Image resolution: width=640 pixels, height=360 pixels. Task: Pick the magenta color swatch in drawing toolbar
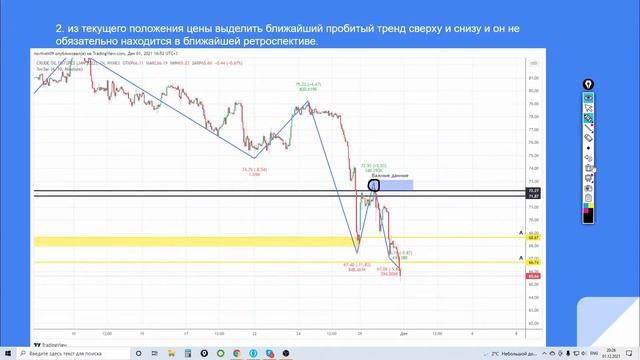586,210
